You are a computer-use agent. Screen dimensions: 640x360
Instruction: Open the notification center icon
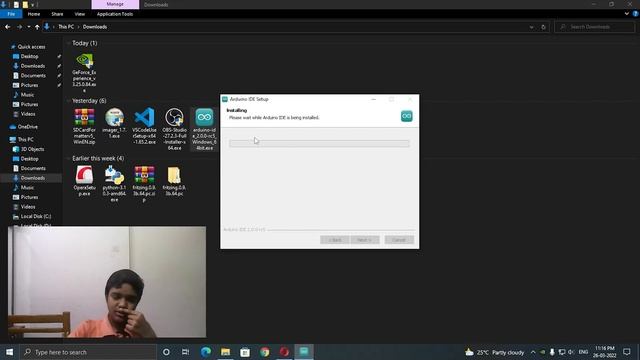click(x=627, y=352)
